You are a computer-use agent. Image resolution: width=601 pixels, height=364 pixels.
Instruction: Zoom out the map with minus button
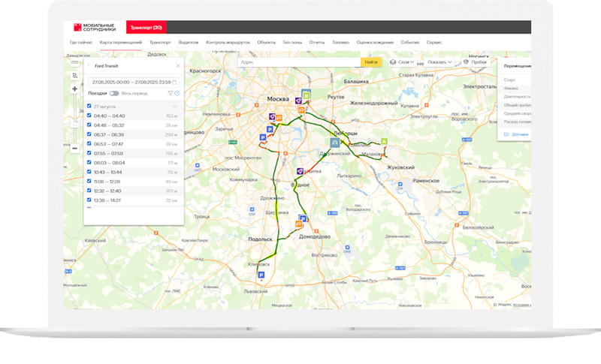[75, 148]
